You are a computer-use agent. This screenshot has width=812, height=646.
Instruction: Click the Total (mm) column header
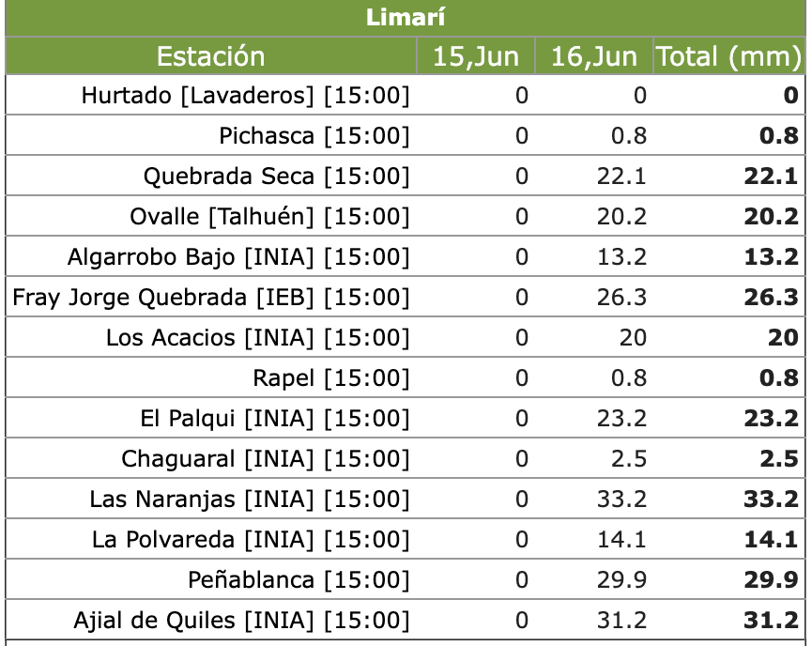(729, 56)
